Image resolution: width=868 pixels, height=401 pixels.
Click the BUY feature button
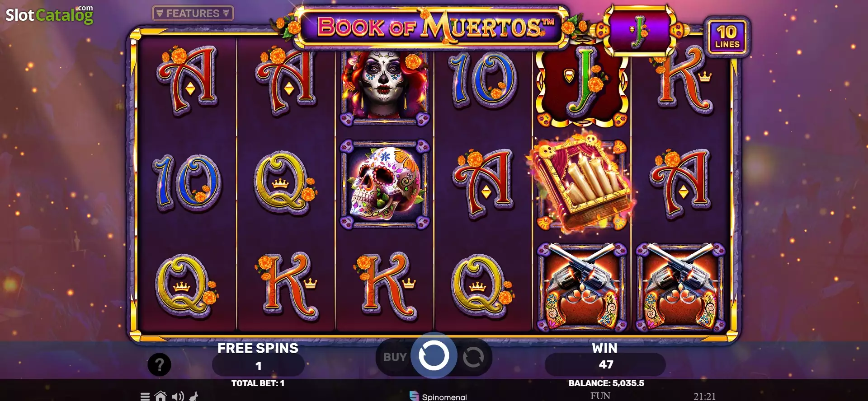395,357
